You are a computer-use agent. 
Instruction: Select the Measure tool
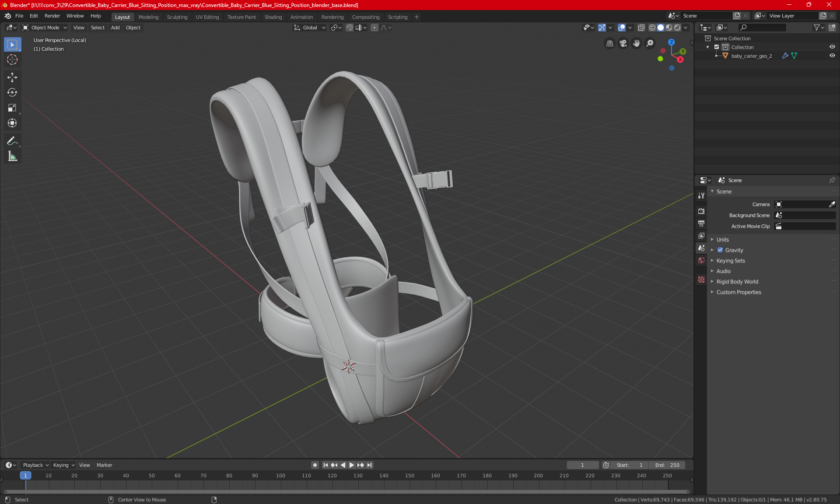(12, 156)
